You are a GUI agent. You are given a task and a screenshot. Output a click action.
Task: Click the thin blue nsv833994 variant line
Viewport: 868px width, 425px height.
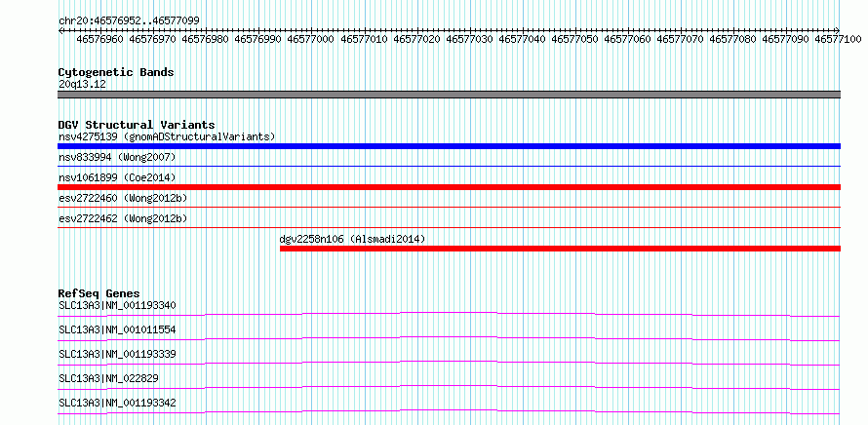tap(449, 166)
